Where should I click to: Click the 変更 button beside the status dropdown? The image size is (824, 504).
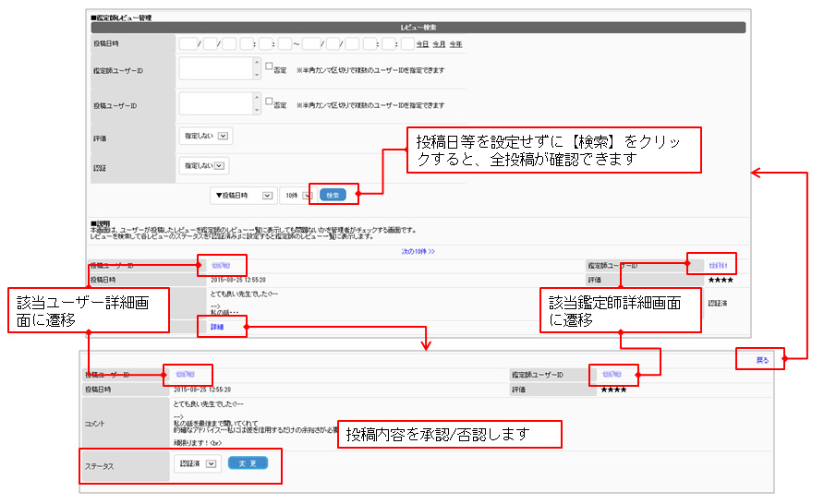click(x=248, y=463)
